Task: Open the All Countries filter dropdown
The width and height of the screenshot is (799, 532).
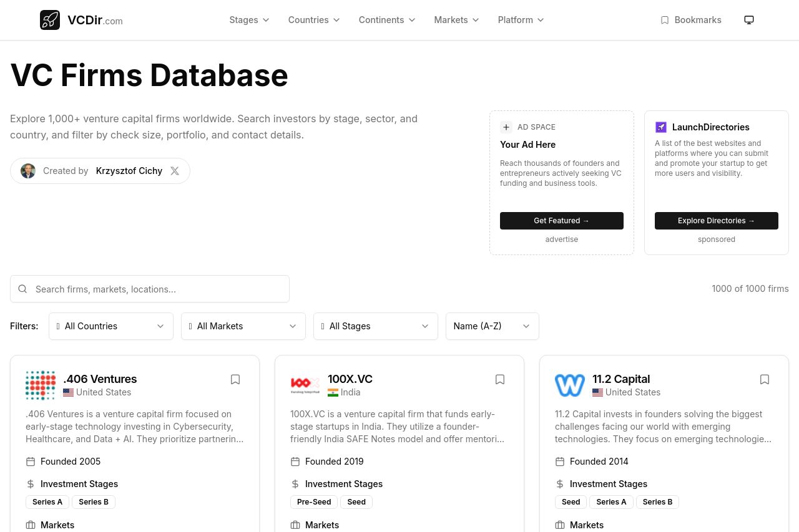Action: [111, 326]
